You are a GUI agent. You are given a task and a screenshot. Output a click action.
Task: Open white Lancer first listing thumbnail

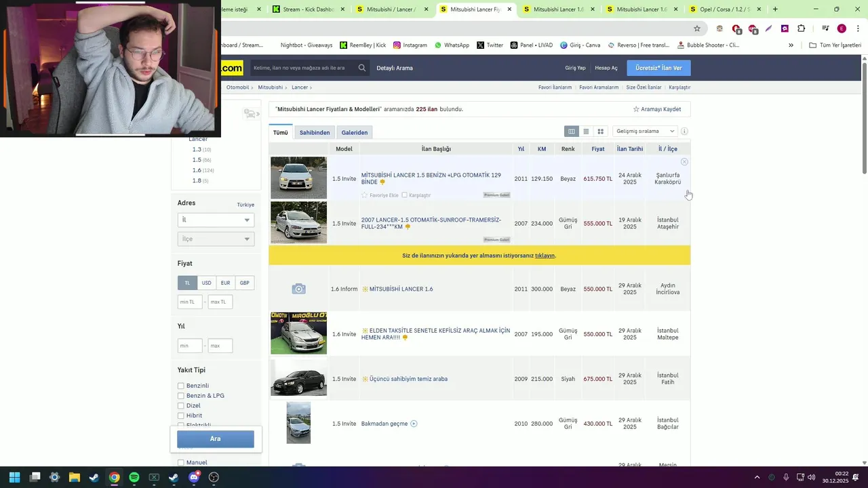coord(298,178)
